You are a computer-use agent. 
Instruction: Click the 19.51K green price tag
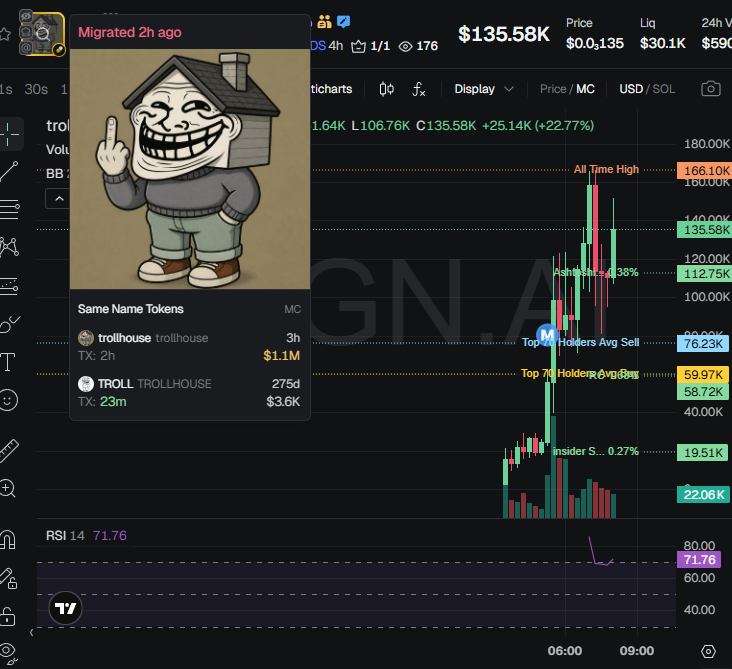pyautogui.click(x=703, y=452)
